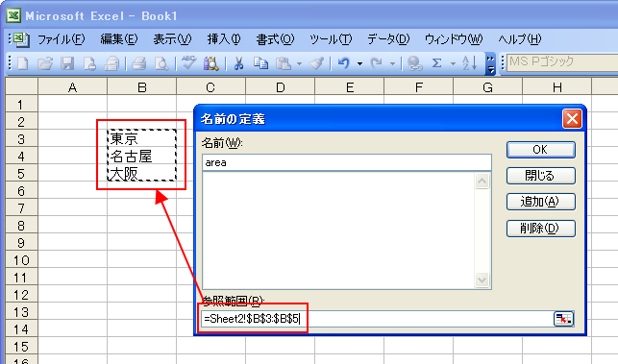Select column H header
This screenshot has width=618, height=364.
pyautogui.click(x=556, y=86)
